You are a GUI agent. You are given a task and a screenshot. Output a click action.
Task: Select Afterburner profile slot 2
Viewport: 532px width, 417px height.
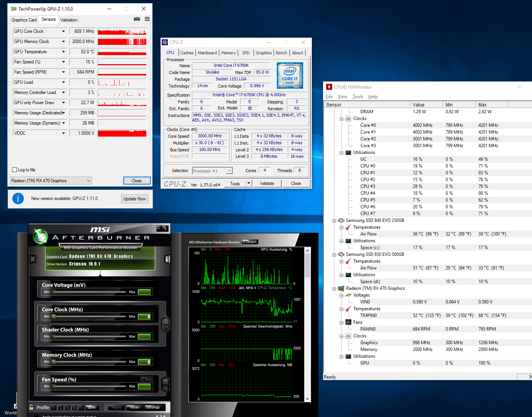point(61,408)
